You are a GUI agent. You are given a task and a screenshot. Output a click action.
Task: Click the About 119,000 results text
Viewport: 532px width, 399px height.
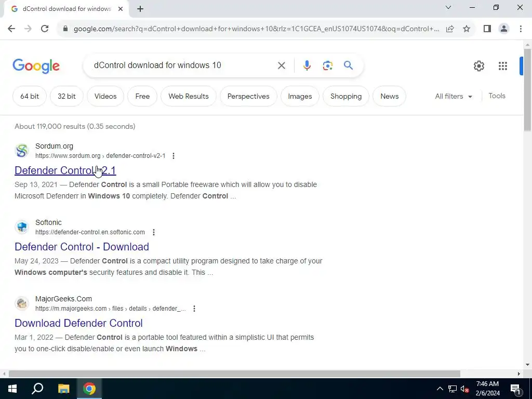pyautogui.click(x=75, y=127)
